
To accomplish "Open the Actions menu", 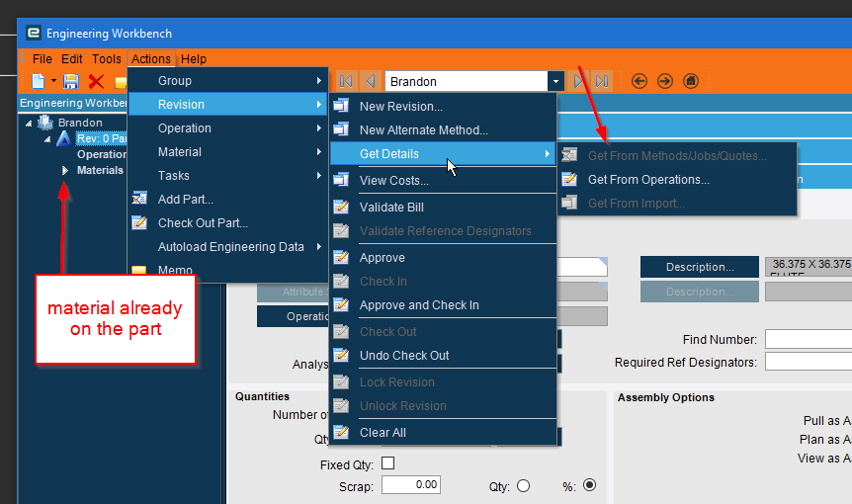I will 151,58.
